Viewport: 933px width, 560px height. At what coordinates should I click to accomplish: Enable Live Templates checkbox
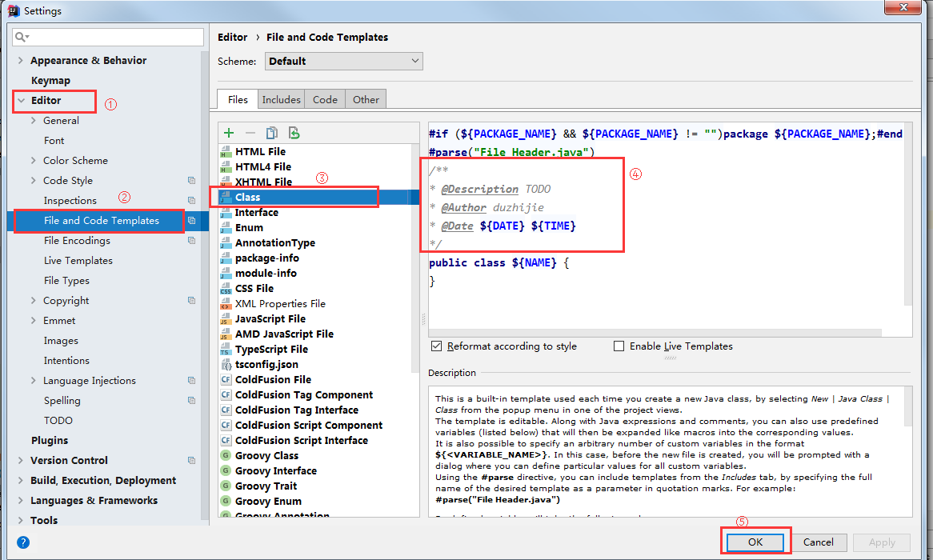618,346
